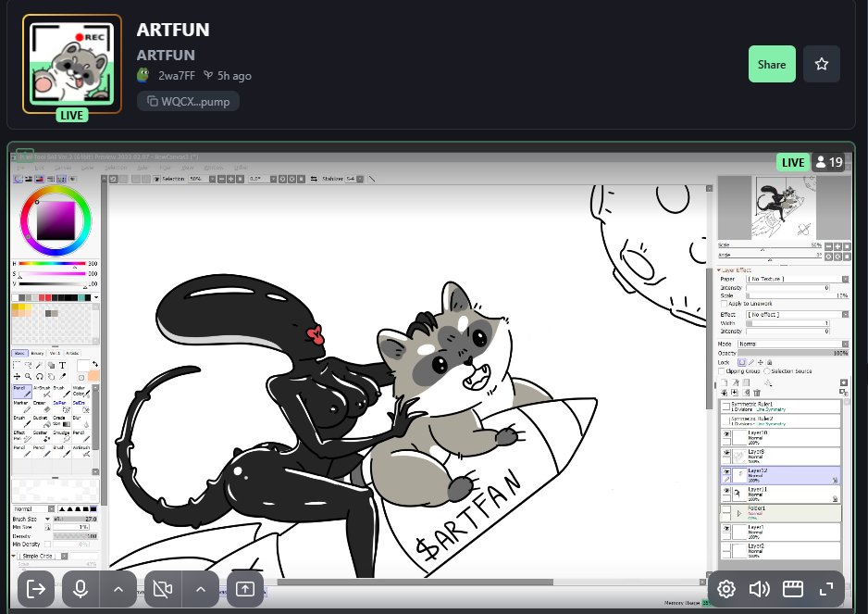Select the rotate view tool
The image size is (868, 614).
[39, 376]
